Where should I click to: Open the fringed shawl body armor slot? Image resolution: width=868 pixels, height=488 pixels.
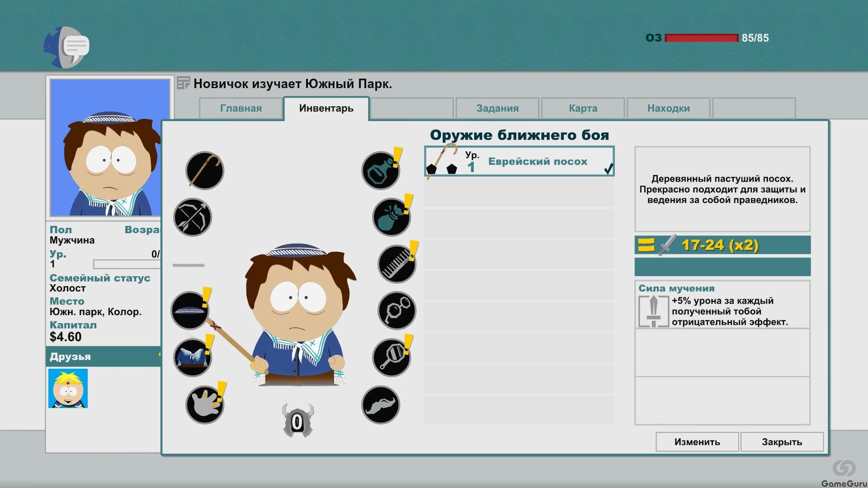pyautogui.click(x=193, y=357)
